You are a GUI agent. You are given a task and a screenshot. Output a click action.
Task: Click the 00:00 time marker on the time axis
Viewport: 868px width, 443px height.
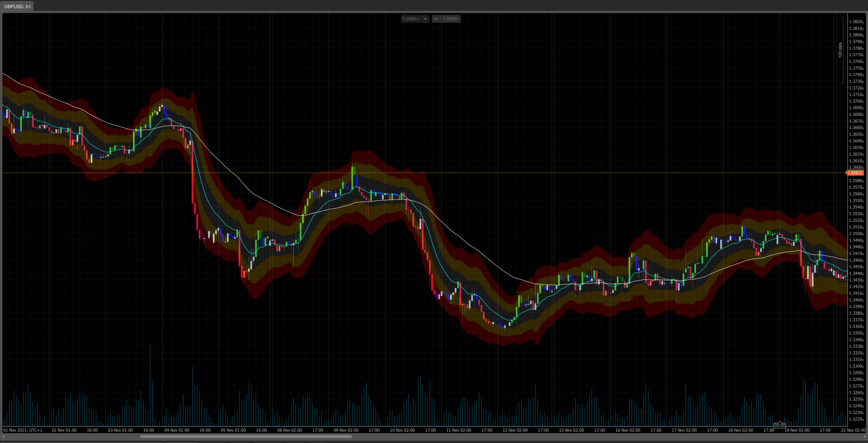tap(779, 425)
